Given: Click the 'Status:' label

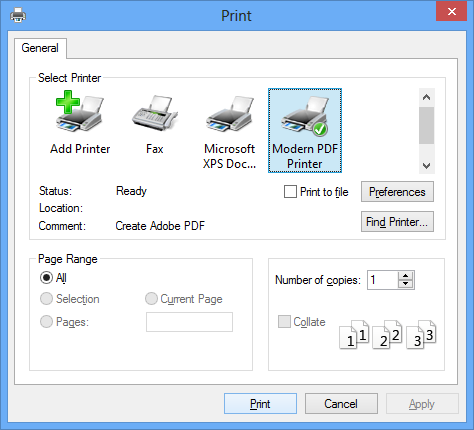Looking at the screenshot, I should tap(55, 191).
